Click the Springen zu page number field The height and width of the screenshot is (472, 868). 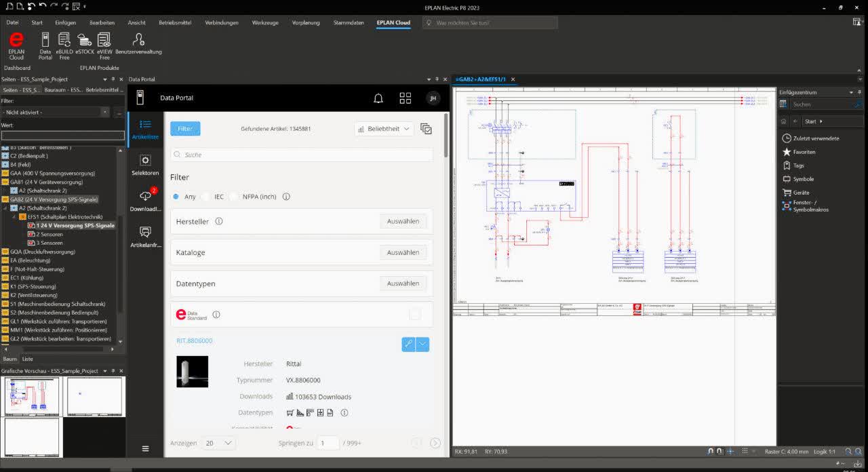[328, 444]
